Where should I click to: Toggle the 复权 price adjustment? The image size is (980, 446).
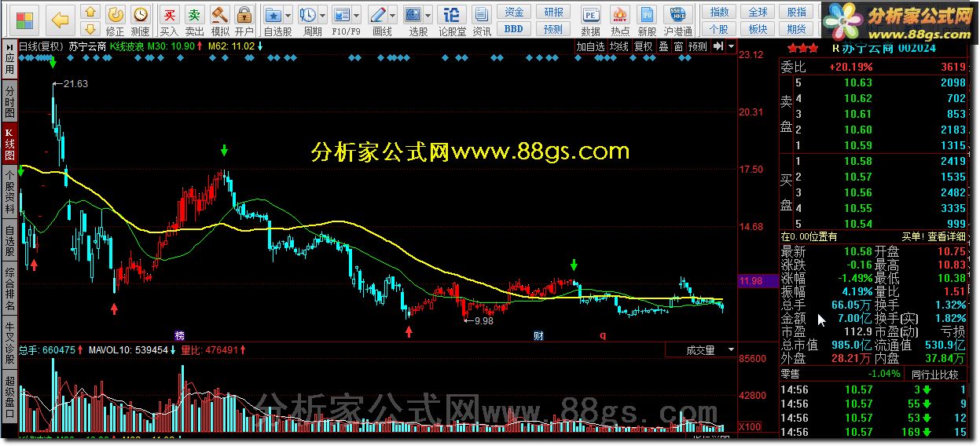point(644,46)
